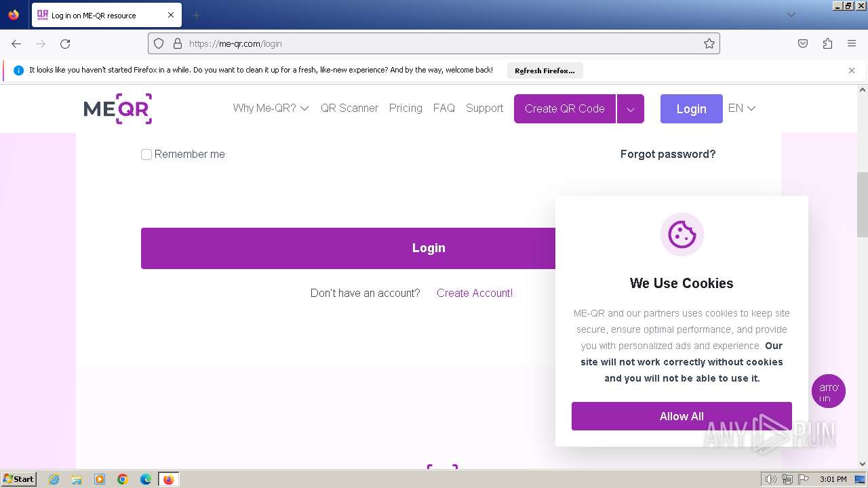Dismiss the Firefox refresh notification bar
868x488 pixels.
(x=852, y=70)
